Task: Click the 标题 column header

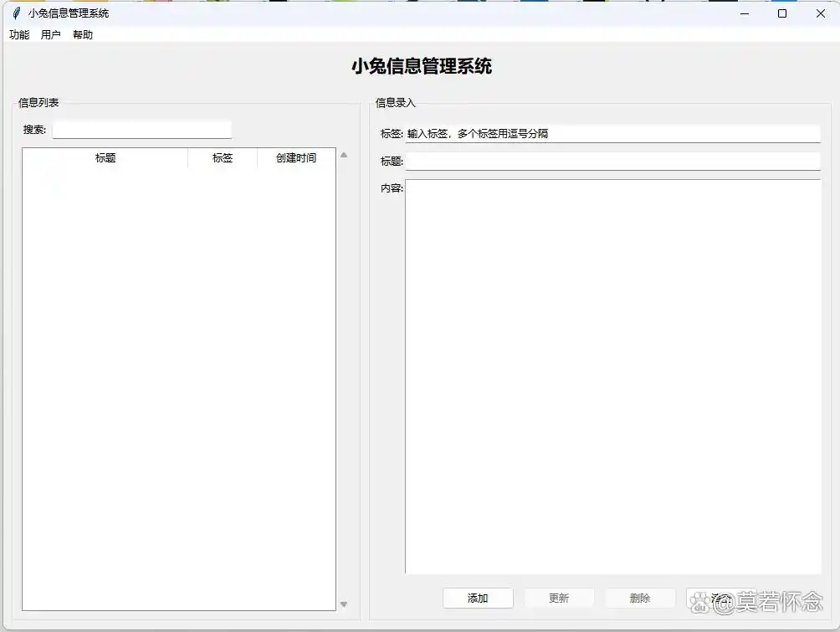Action: click(x=107, y=157)
